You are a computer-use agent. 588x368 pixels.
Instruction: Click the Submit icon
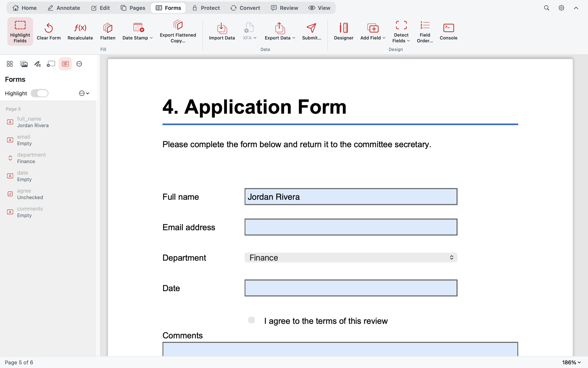point(311,28)
